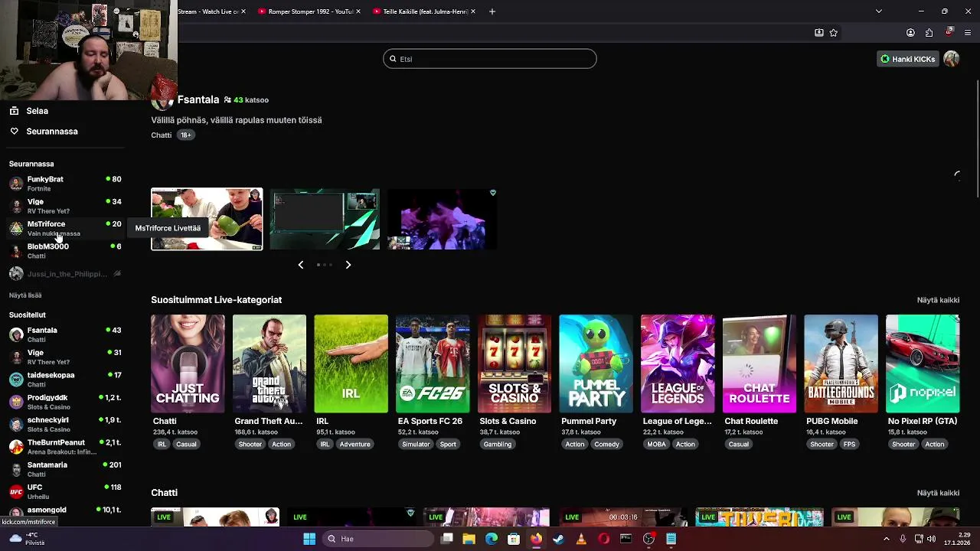Open the Chatti category tag under Fsantala
Viewport: 980px width, 551px height.
162,135
